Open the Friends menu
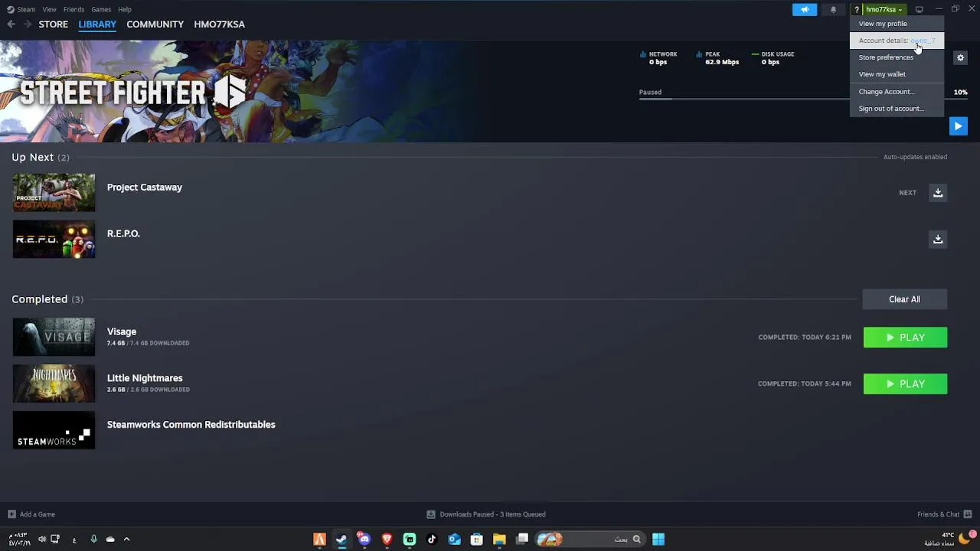Image resolution: width=980 pixels, height=551 pixels. (x=74, y=9)
